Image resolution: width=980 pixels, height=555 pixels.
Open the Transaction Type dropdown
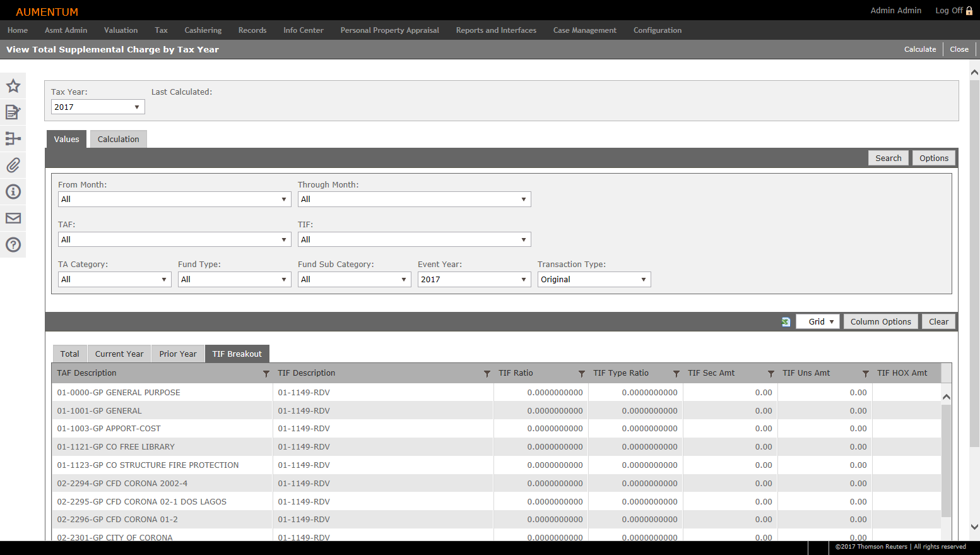(x=594, y=280)
